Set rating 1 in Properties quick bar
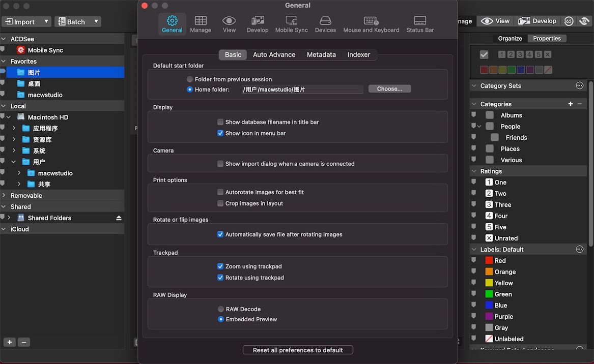 [501, 54]
